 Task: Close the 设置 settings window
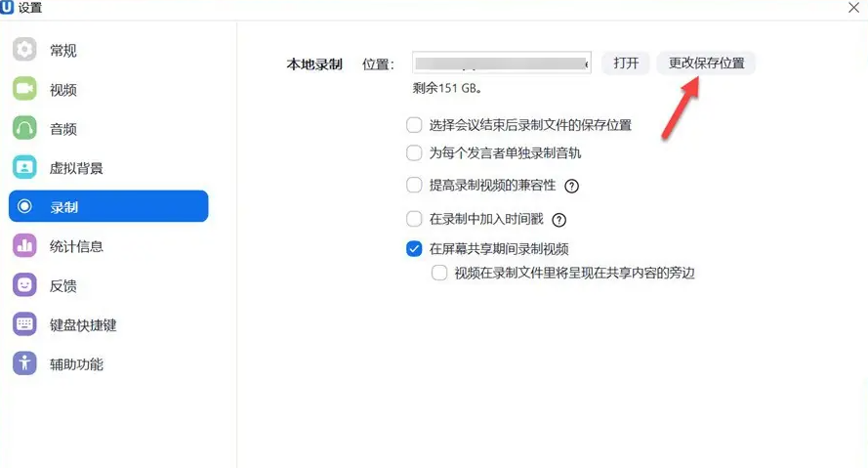[x=853, y=8]
